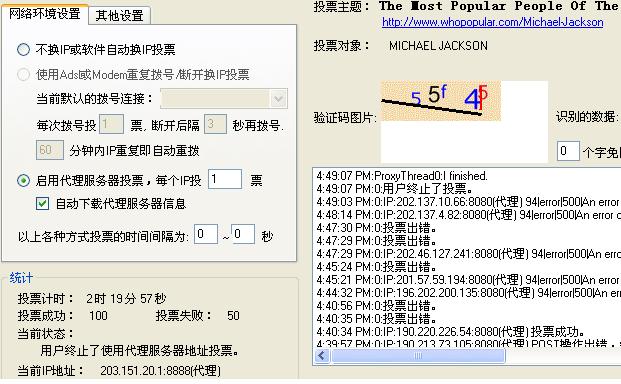Click the 每个IP投 votes input field
The image size is (621, 384).
coord(225,179)
